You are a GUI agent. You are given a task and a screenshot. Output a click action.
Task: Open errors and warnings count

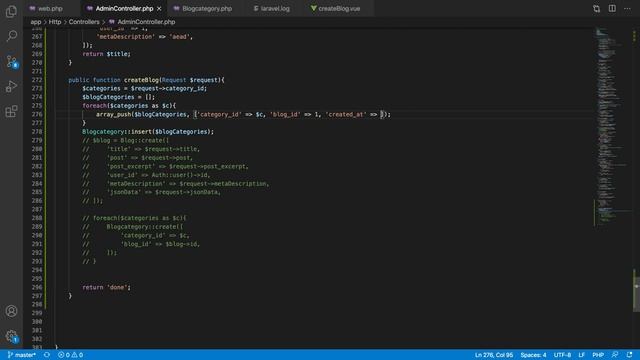(70, 355)
